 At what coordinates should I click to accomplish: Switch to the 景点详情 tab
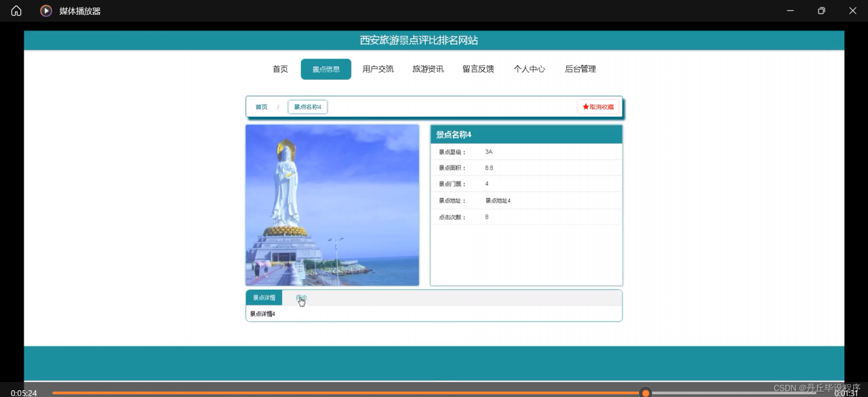pos(264,298)
